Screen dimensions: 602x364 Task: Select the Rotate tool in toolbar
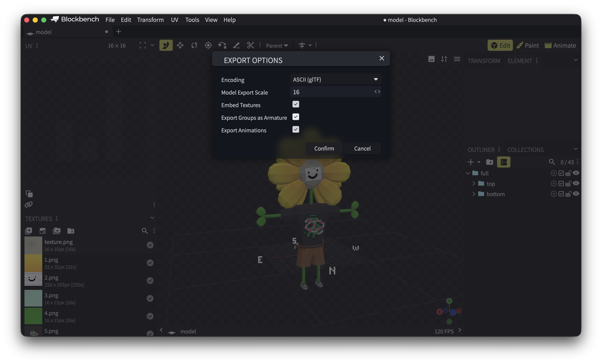point(194,45)
